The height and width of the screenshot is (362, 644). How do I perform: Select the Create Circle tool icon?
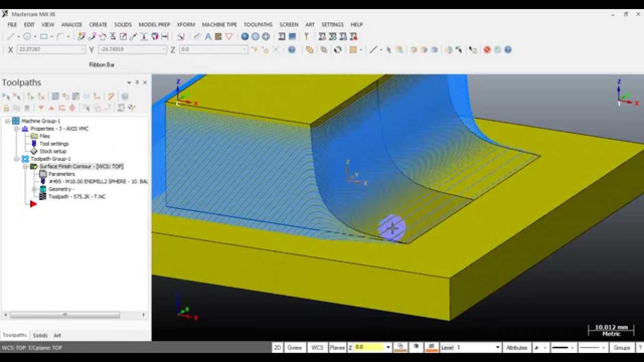point(27,37)
